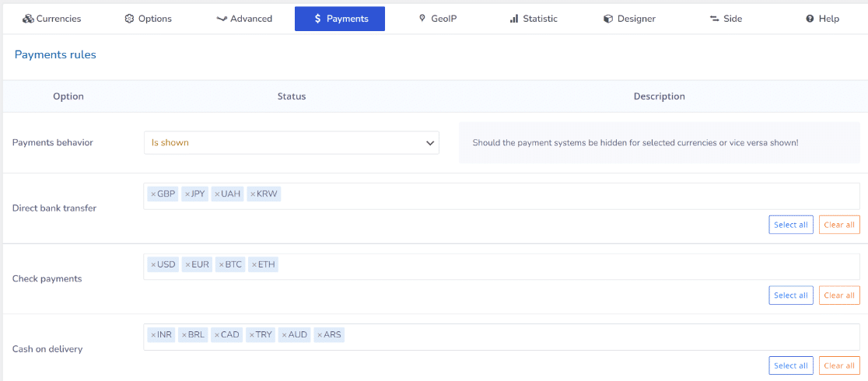Click the 'Direct bank transfer' row label
868x381 pixels.
point(54,208)
